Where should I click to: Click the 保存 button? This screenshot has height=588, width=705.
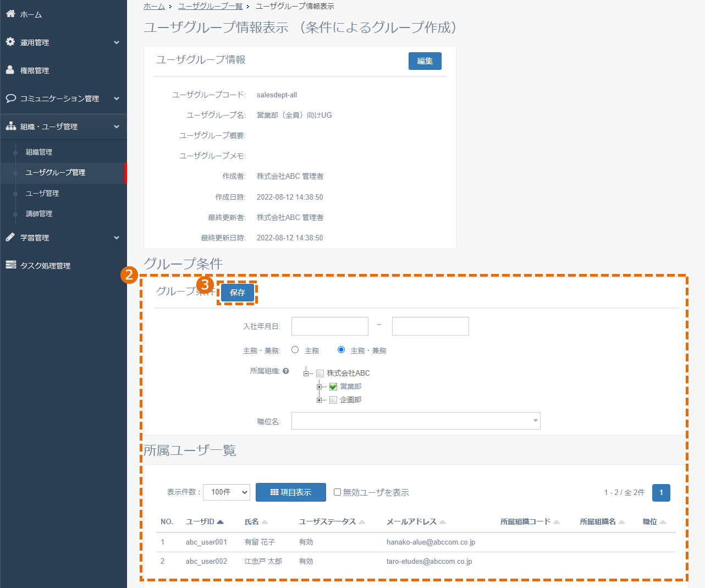[x=238, y=293]
